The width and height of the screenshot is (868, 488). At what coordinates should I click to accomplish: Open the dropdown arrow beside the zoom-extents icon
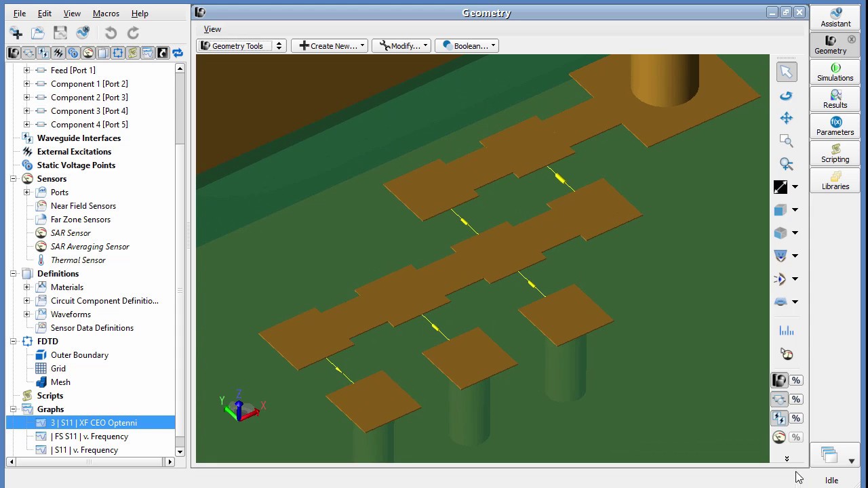(795, 187)
